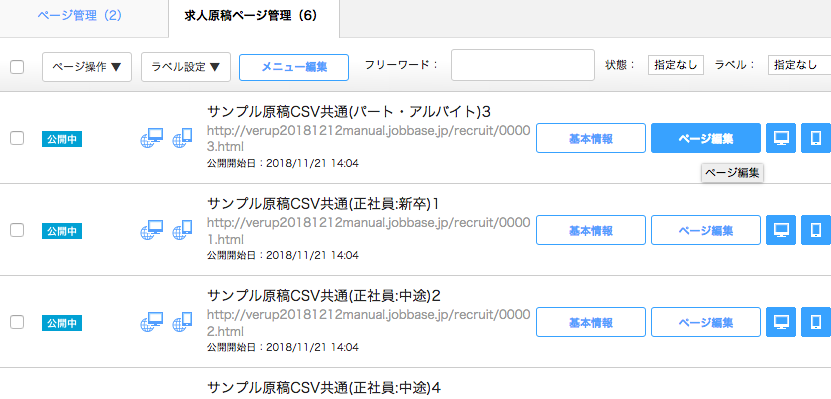The image size is (831, 399).
Task: Click 公開中 badge in 正社員:中途)2 row
Action: (62, 323)
